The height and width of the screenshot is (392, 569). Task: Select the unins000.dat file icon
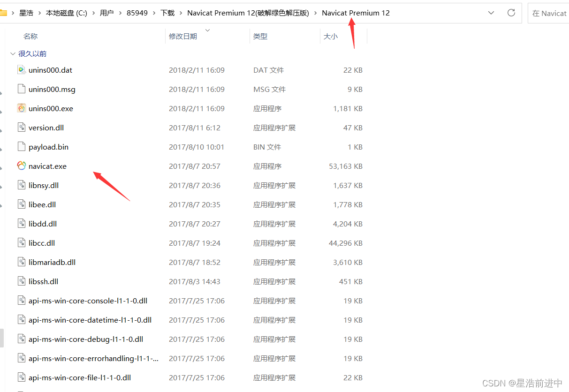pyautogui.click(x=21, y=70)
